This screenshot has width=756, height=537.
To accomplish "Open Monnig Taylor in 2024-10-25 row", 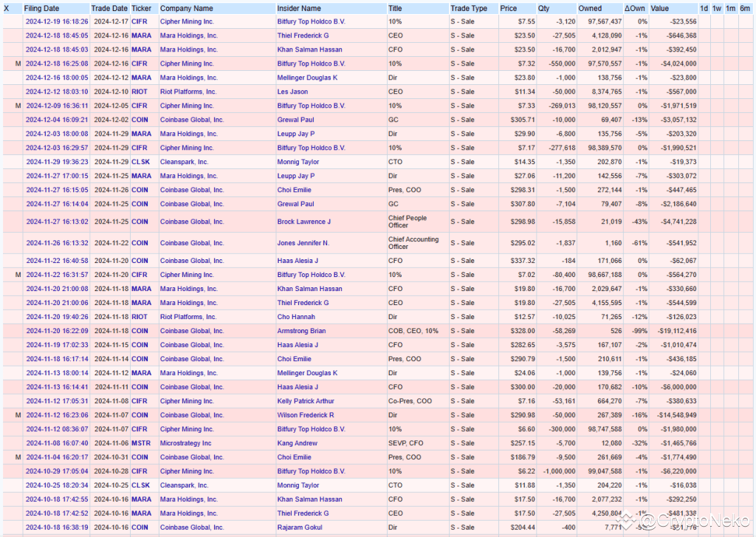I will (298, 485).
